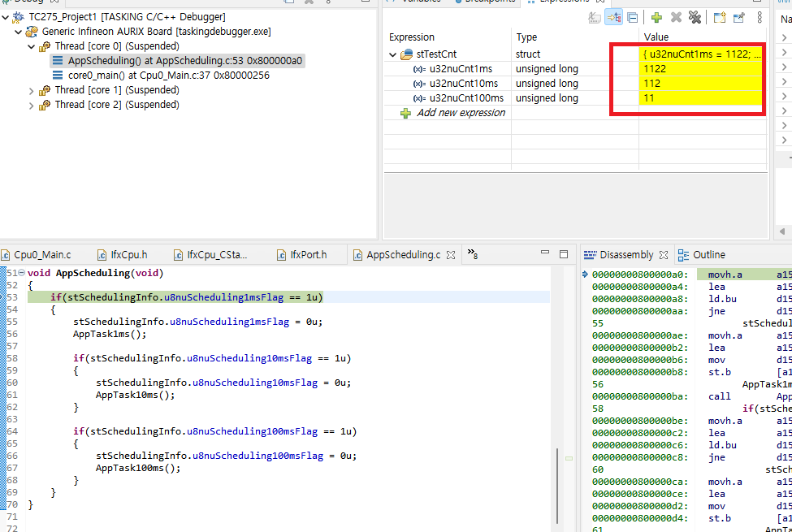Collapse all entries in the Expressions view
This screenshot has height=532, width=792.
pyautogui.click(x=633, y=18)
